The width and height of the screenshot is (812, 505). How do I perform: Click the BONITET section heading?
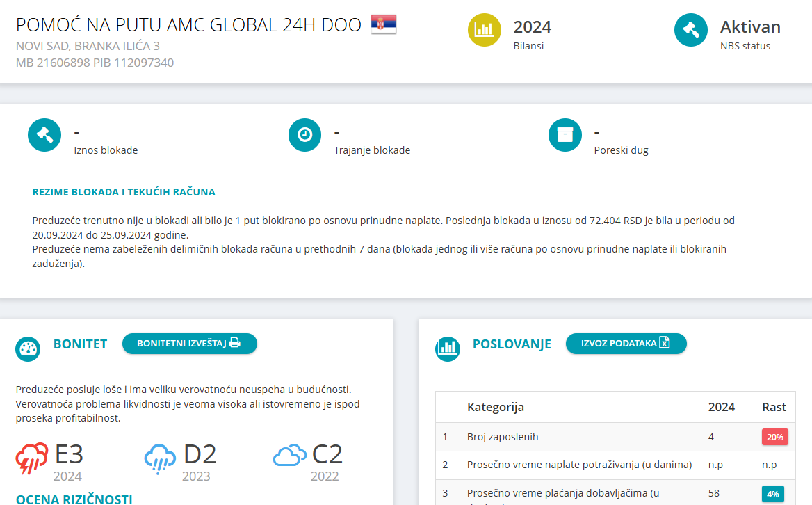(80, 344)
